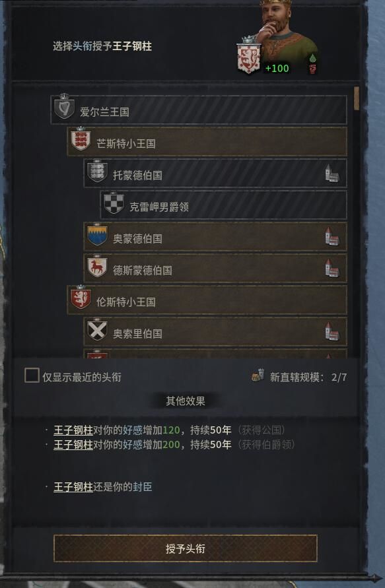Viewport: 385px width, 588px height.
Task: Click the 封臣 vassal link text
Action: (143, 487)
